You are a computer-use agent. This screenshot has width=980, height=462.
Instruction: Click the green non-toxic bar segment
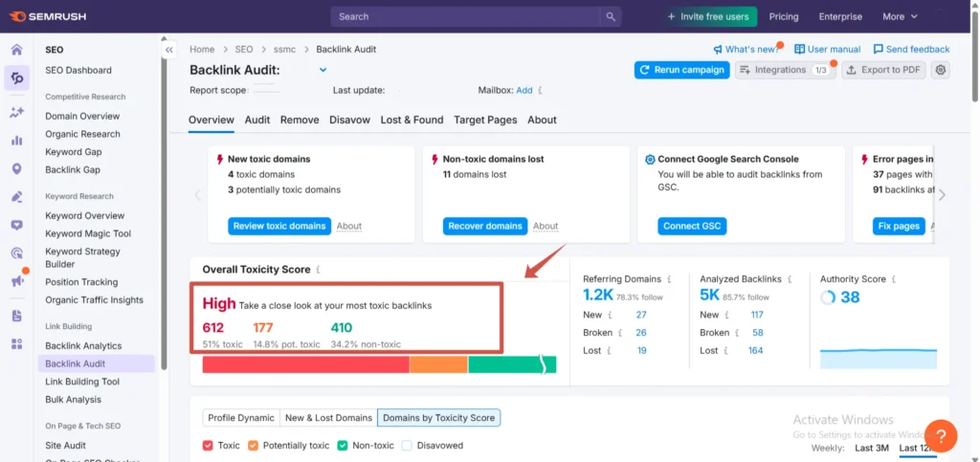click(x=512, y=364)
